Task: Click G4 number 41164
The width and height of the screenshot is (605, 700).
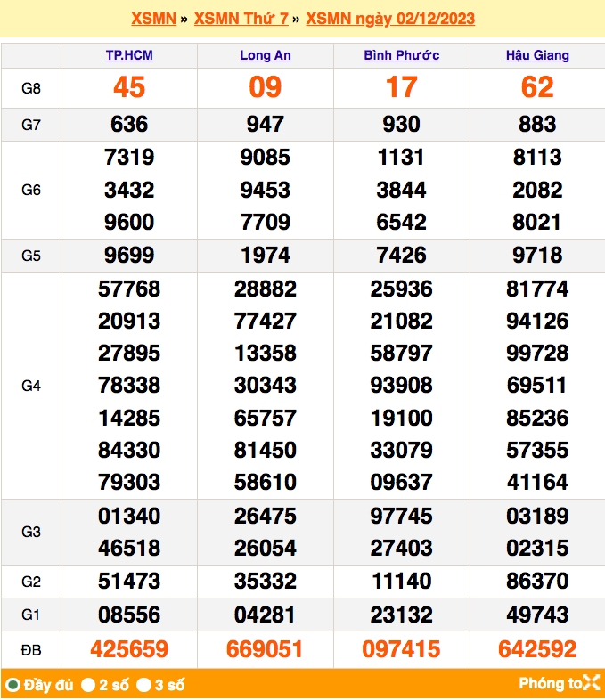Action: pyautogui.click(x=537, y=482)
